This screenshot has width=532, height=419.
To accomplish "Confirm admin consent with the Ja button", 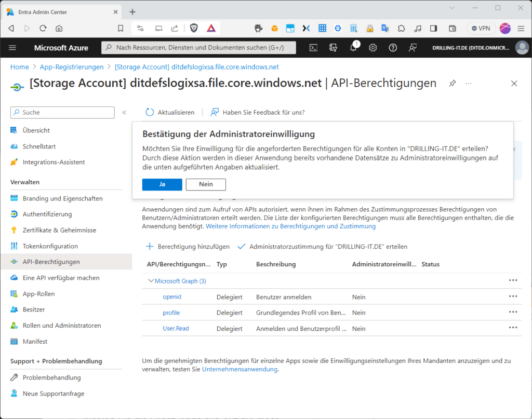I will point(162,184).
